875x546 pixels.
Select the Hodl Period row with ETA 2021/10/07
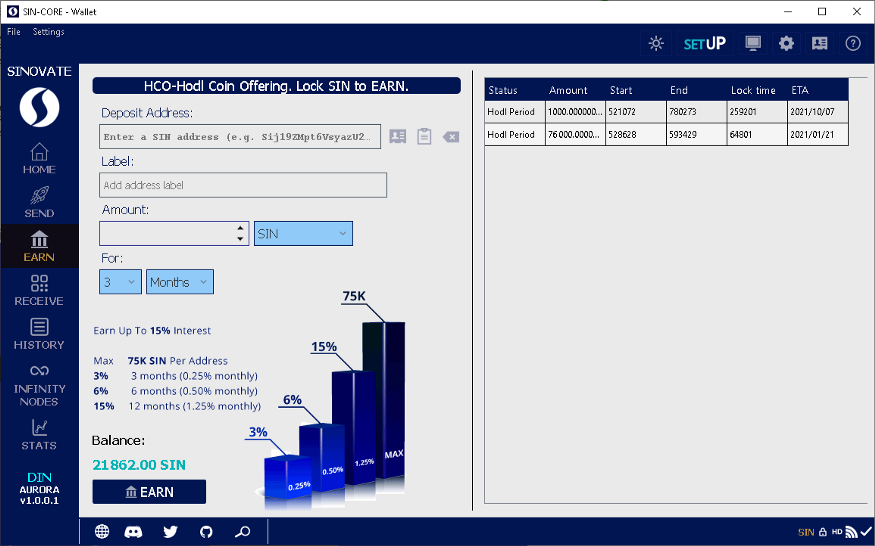666,112
